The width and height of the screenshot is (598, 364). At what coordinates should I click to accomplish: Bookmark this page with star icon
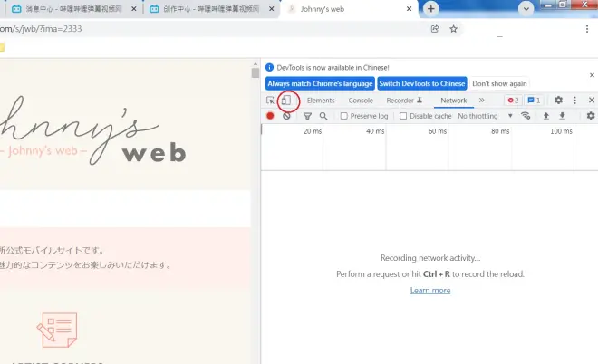pyautogui.click(x=454, y=29)
